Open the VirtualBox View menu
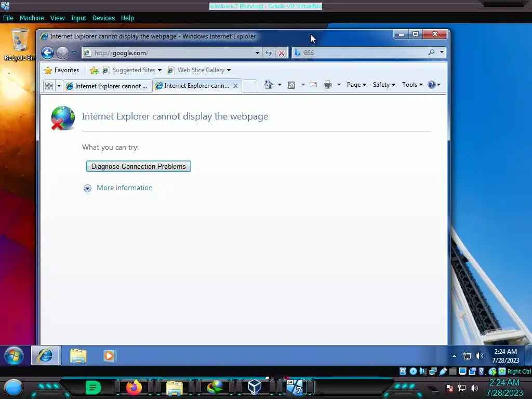 click(x=57, y=18)
